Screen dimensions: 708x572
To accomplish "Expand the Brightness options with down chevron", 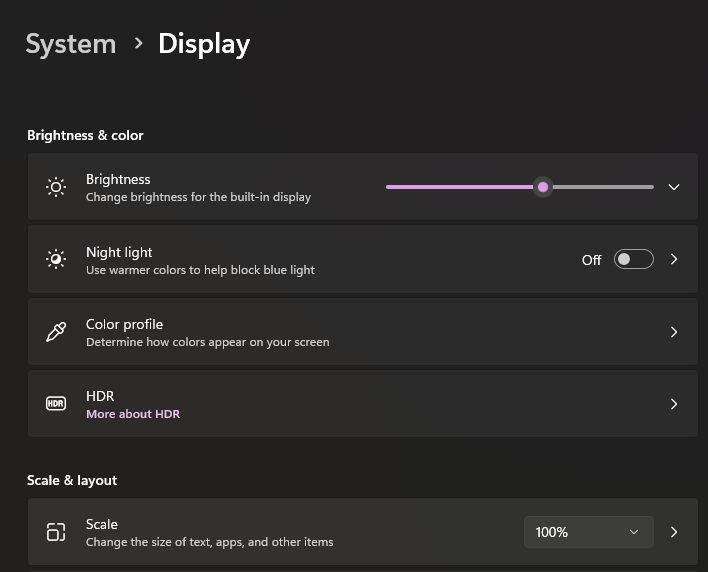I will click(674, 187).
